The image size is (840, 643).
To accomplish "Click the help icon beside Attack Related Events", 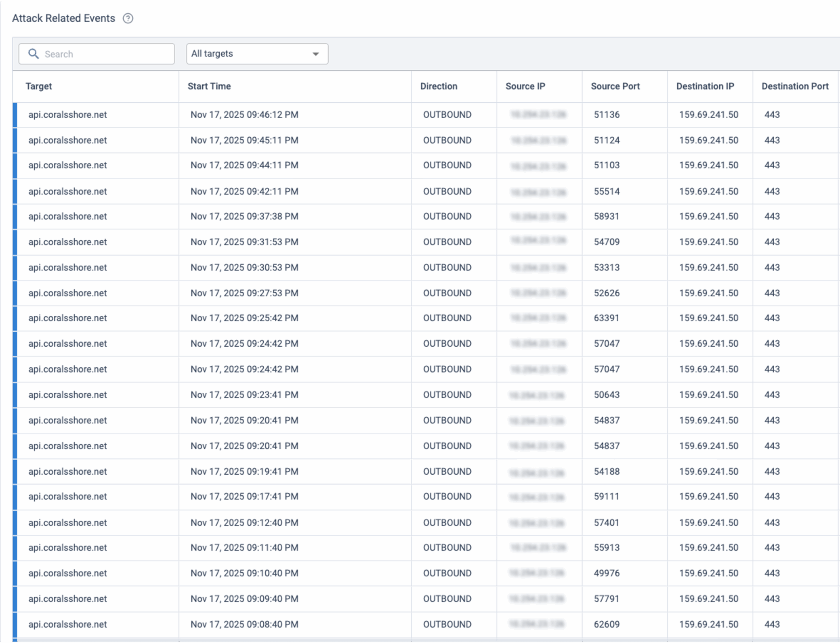I will 128,19.
